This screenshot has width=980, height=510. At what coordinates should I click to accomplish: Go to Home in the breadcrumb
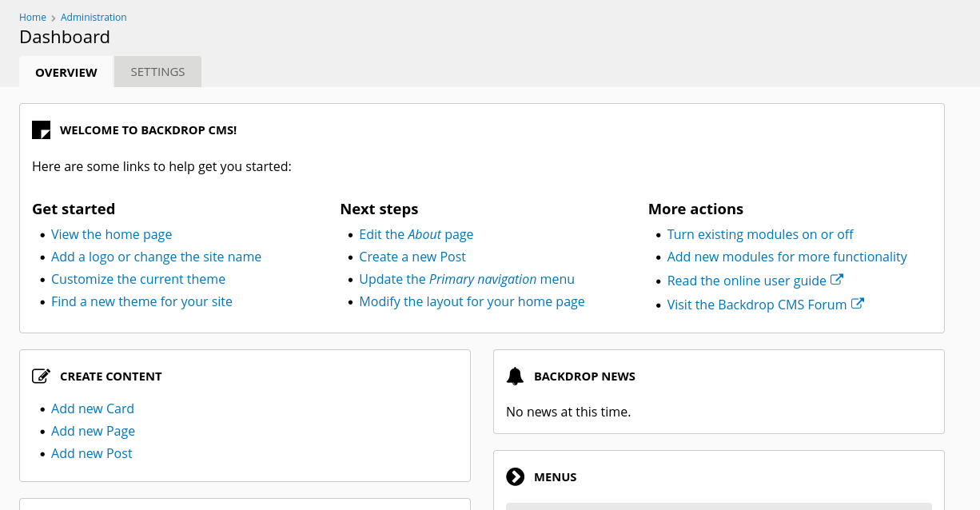[33, 17]
